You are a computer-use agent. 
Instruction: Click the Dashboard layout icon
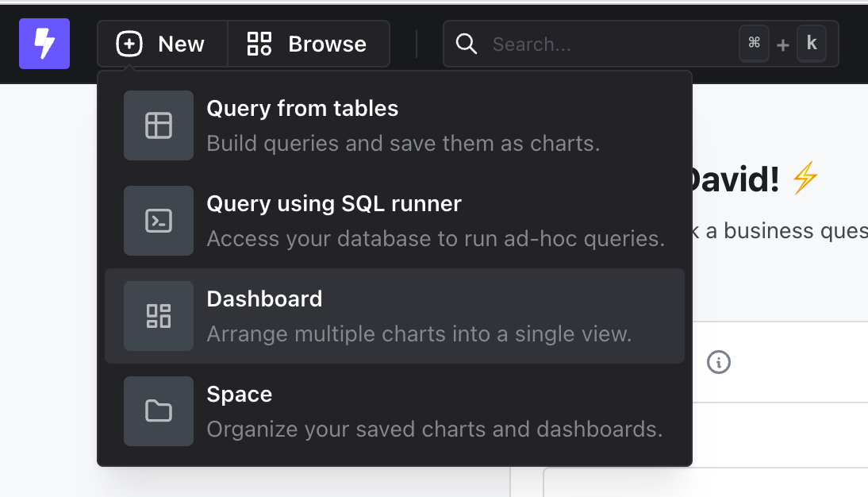click(x=159, y=316)
